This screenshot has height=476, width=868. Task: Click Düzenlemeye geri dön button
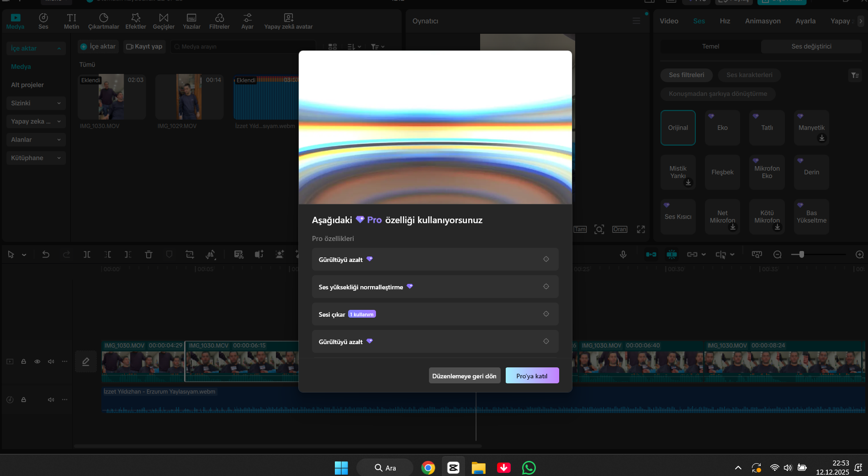tap(464, 376)
